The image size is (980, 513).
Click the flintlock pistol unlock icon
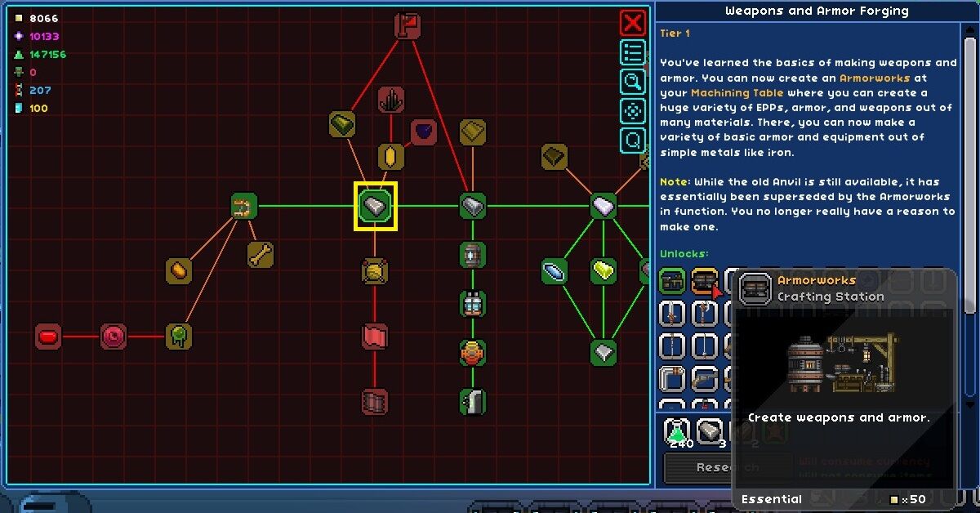(x=705, y=378)
